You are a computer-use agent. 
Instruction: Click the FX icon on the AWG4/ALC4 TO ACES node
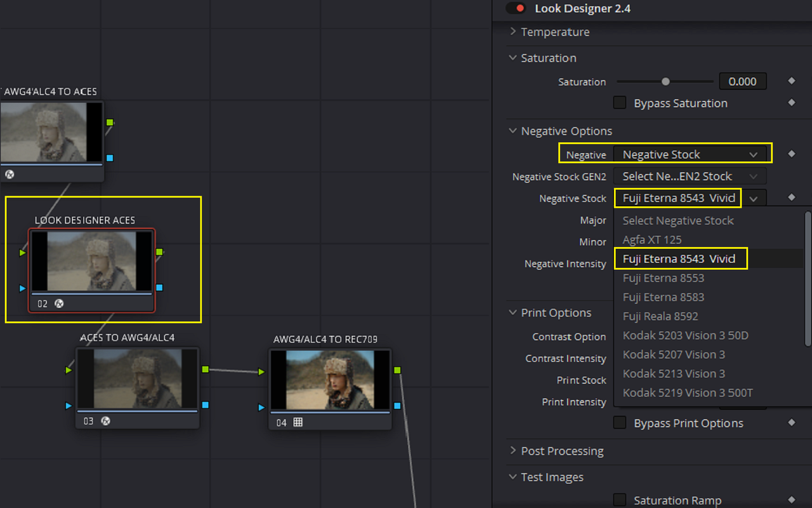pos(10,174)
